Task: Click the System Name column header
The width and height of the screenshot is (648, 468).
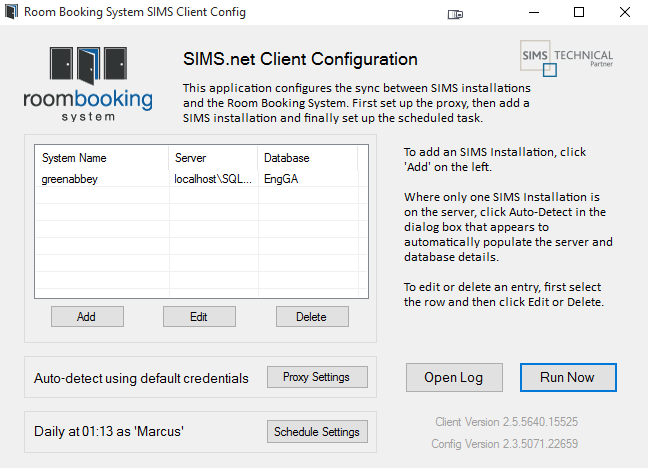Action: [102, 158]
